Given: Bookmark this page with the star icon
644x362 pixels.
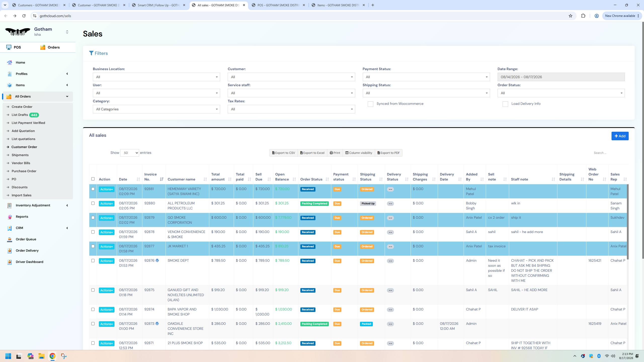Looking at the screenshot, I should (x=571, y=16).
